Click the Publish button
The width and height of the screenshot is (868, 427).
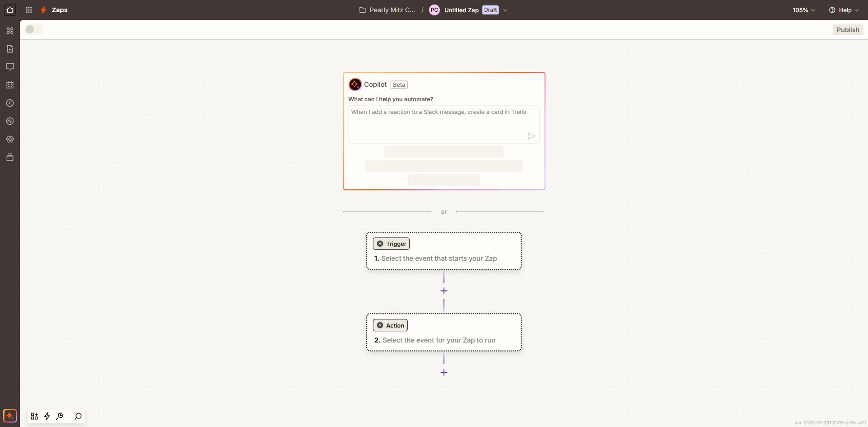click(848, 30)
